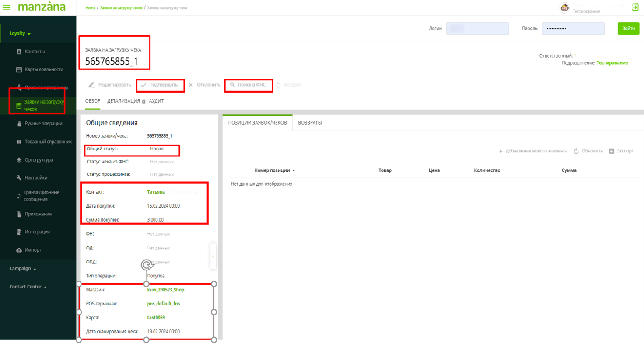Click the green Войти button
Viewport: 644px width, 343px height.
[x=628, y=28]
